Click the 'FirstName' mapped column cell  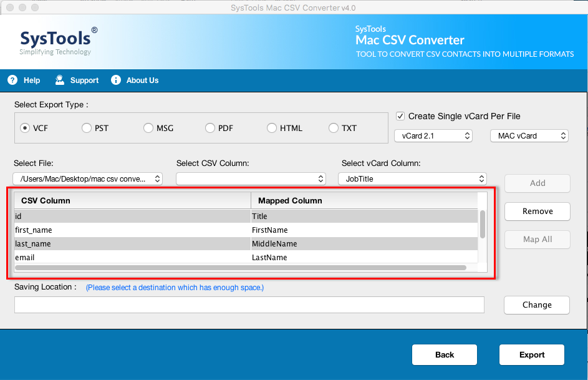(x=364, y=230)
